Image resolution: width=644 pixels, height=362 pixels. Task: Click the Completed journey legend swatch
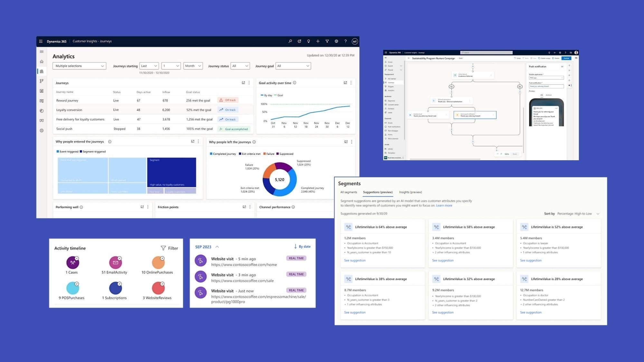pos(211,154)
